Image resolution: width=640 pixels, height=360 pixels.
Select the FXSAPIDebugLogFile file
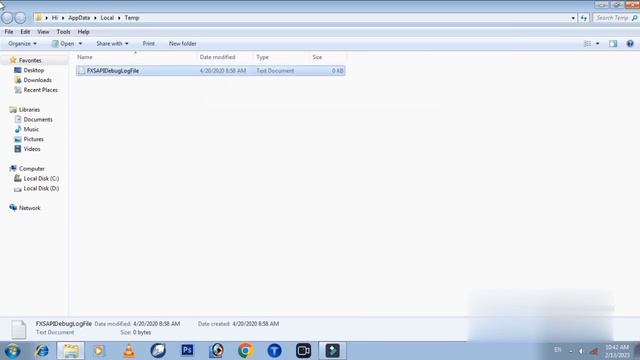coord(211,71)
